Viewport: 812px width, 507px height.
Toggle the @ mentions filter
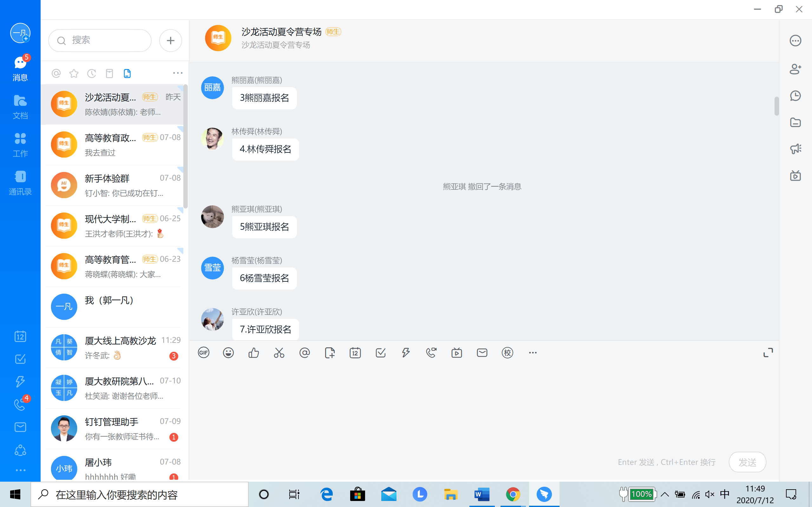[56, 73]
